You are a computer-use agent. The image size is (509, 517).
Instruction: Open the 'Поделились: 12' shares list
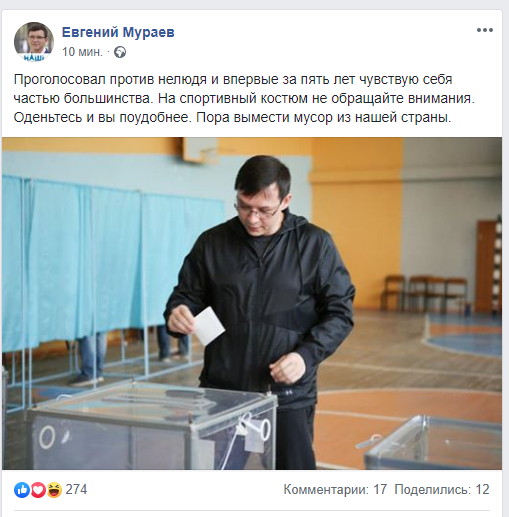pos(442,490)
